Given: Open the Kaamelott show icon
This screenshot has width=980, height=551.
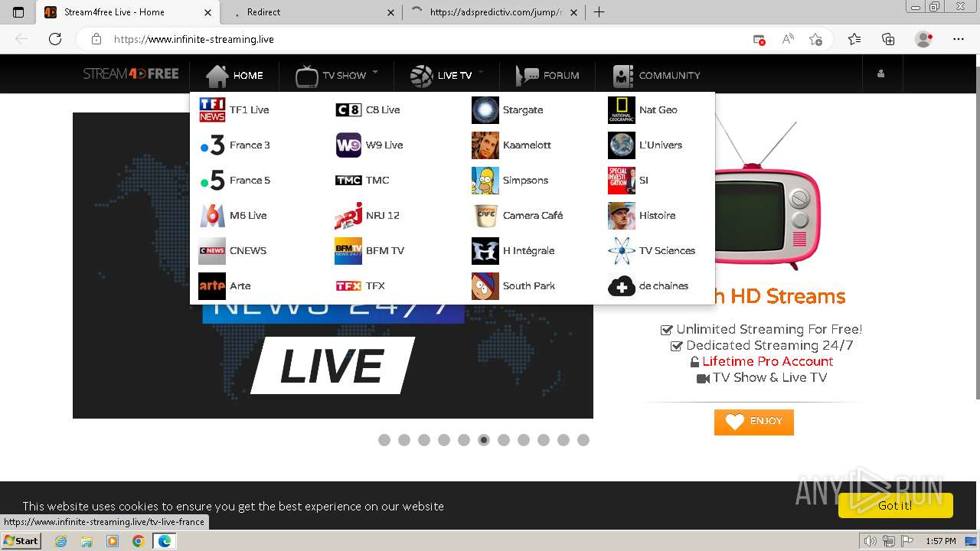Looking at the screenshot, I should pos(485,145).
